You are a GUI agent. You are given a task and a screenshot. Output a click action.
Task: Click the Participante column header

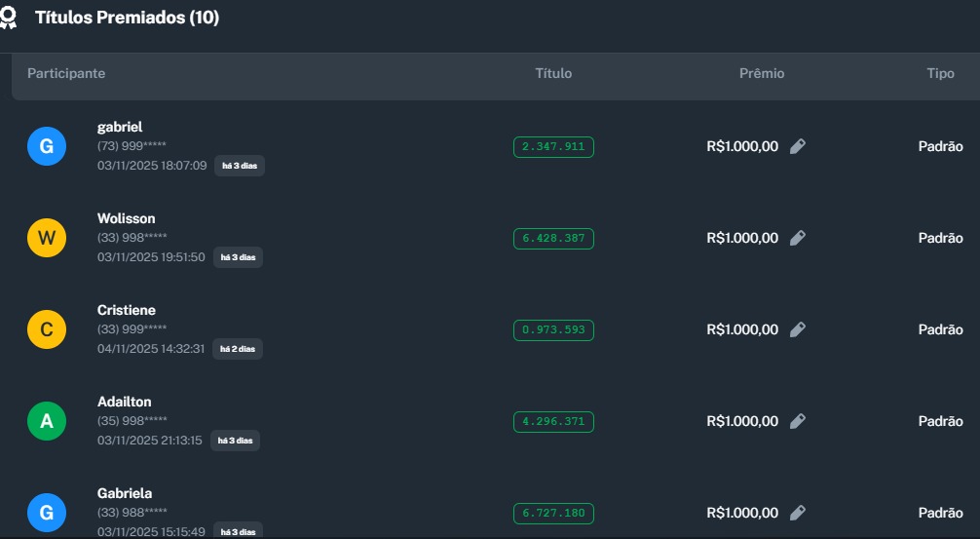tap(66, 73)
